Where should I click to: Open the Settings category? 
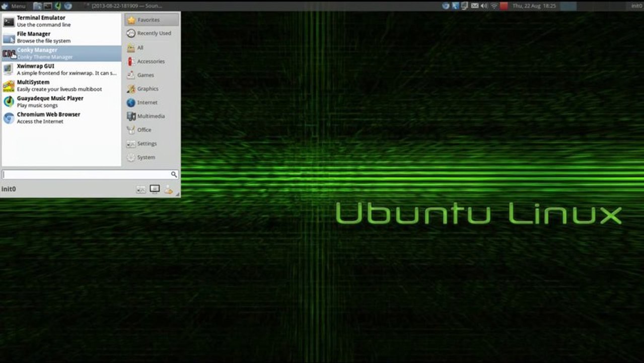tap(152, 144)
